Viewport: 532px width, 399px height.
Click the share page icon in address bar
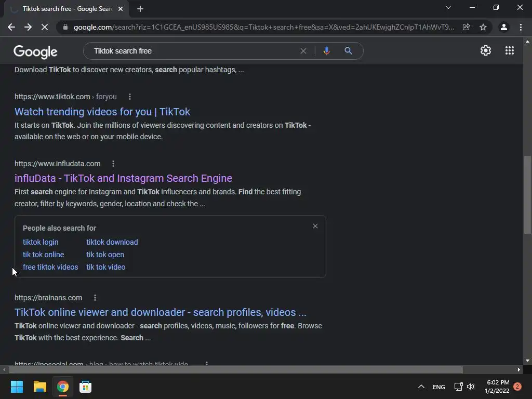coord(466,27)
